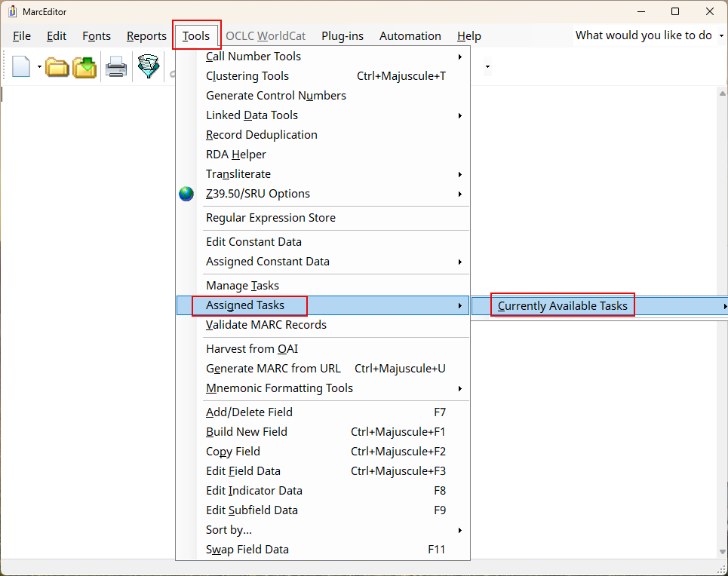Click the New document toolbar icon
This screenshot has width=728, height=576.
pyautogui.click(x=20, y=67)
